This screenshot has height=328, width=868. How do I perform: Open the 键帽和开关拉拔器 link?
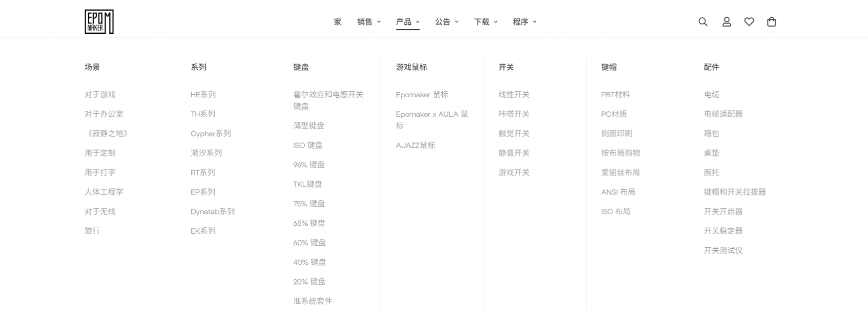click(735, 192)
